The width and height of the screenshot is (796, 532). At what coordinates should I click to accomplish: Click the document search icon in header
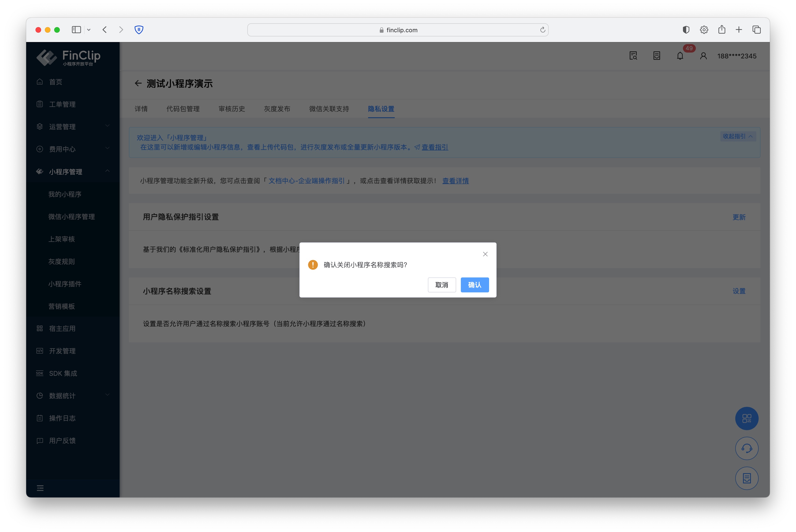click(x=633, y=56)
